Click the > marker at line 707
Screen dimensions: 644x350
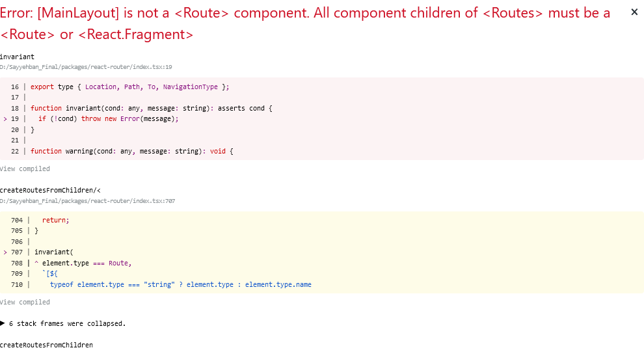click(x=5, y=252)
